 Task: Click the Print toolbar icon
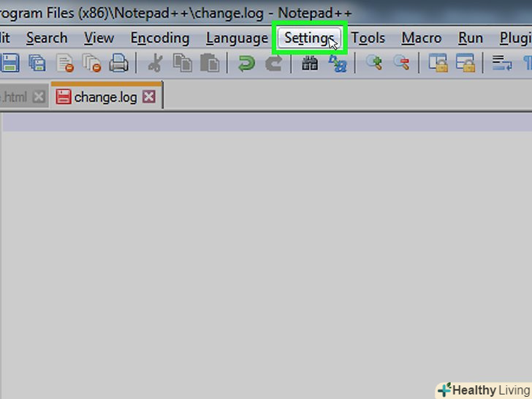point(118,63)
